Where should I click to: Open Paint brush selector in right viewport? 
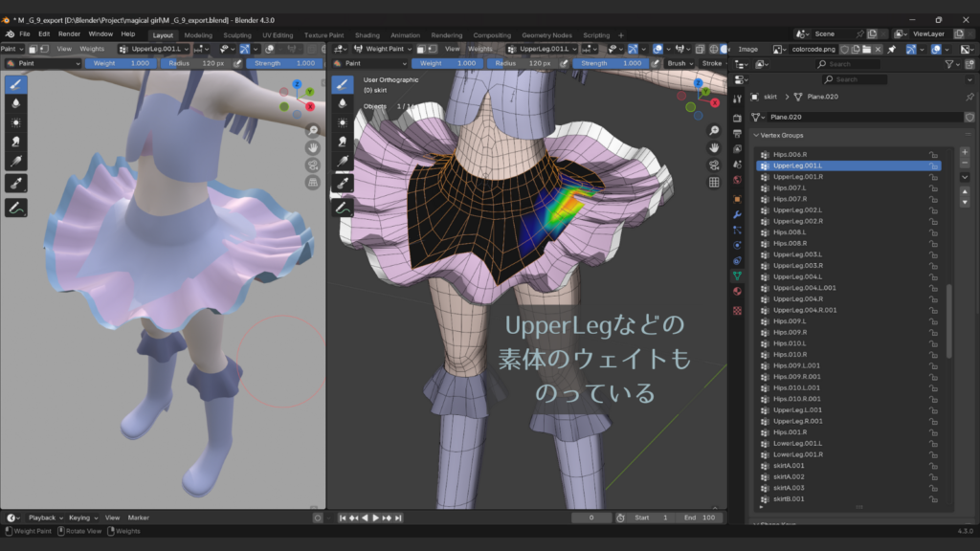[369, 63]
